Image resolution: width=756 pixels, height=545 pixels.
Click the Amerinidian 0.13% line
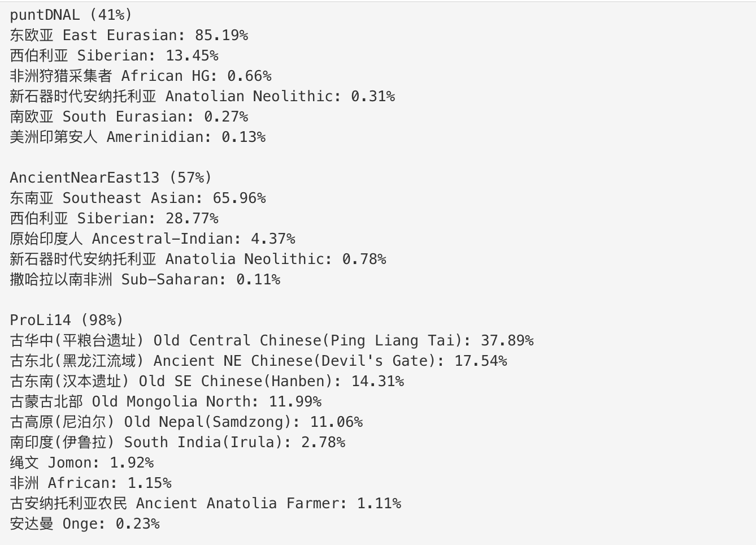137,137
